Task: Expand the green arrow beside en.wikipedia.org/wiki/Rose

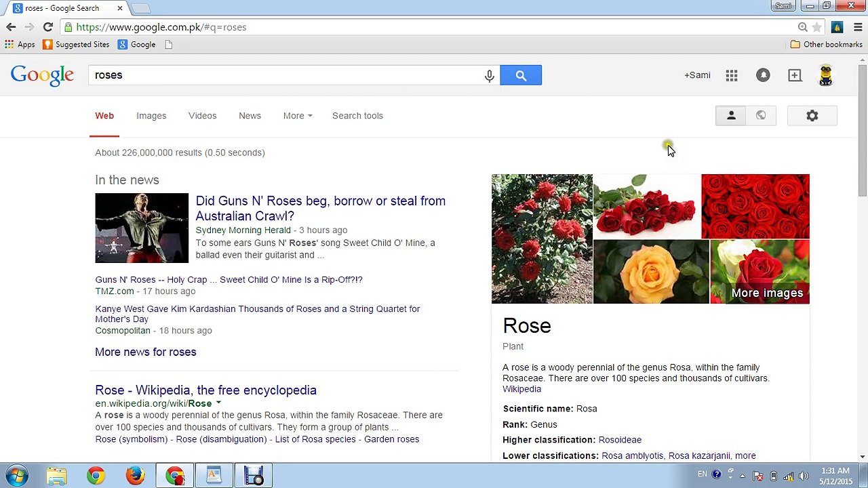Action: 218,403
